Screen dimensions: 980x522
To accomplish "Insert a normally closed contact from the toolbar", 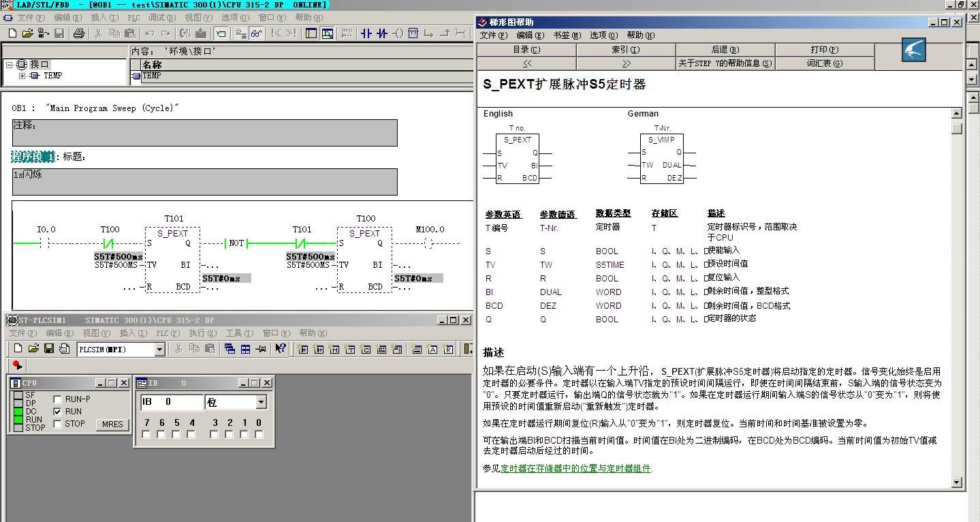I will click(382, 33).
